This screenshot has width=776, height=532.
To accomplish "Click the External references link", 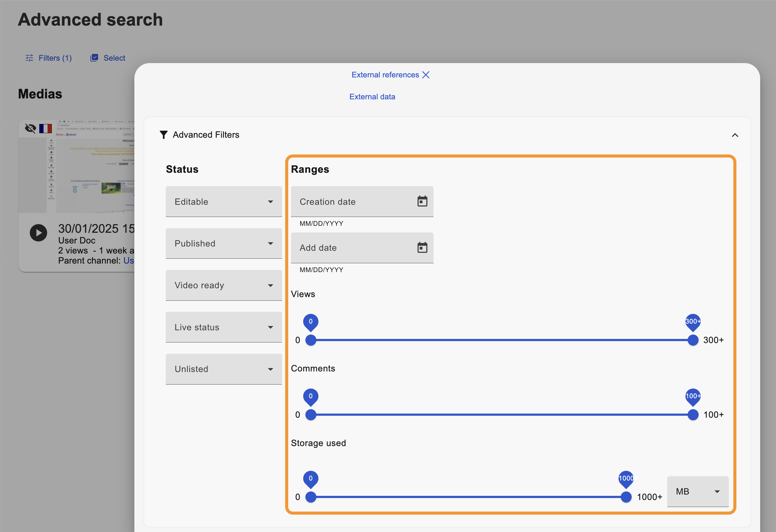I will pos(385,74).
